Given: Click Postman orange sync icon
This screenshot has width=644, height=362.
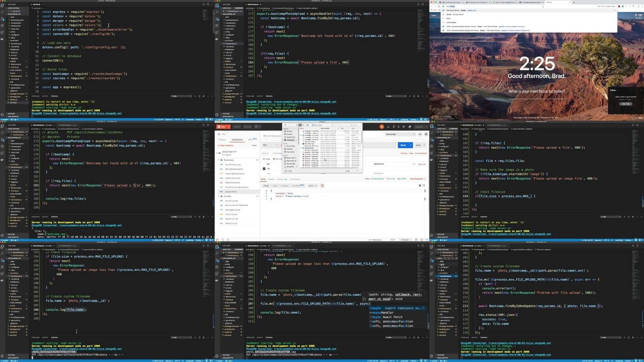Looking at the screenshot, I should 382,126.
